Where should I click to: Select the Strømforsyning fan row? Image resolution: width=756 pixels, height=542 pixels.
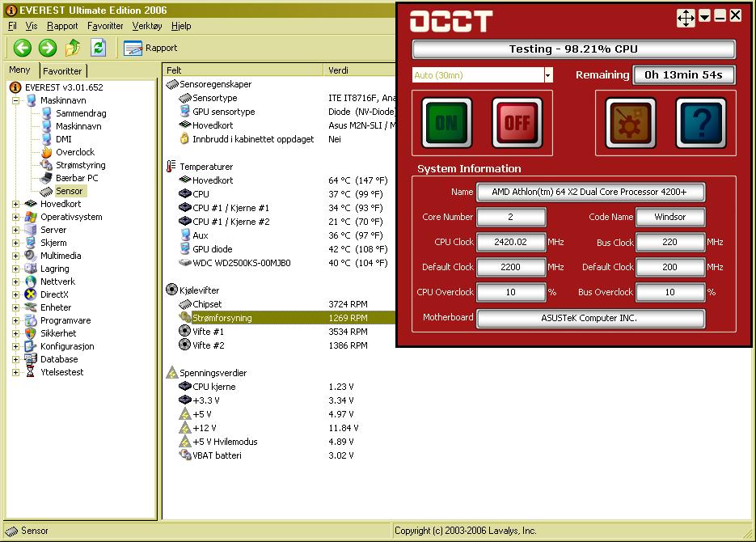click(x=286, y=318)
